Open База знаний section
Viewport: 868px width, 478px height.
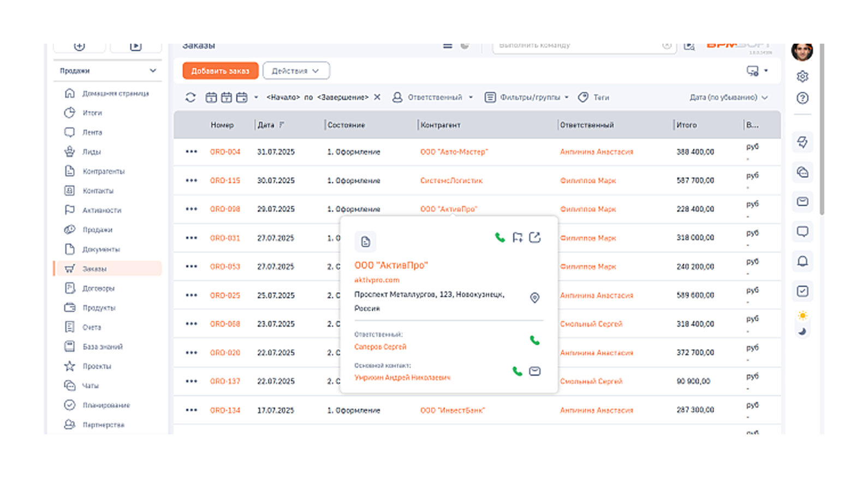pyautogui.click(x=103, y=346)
